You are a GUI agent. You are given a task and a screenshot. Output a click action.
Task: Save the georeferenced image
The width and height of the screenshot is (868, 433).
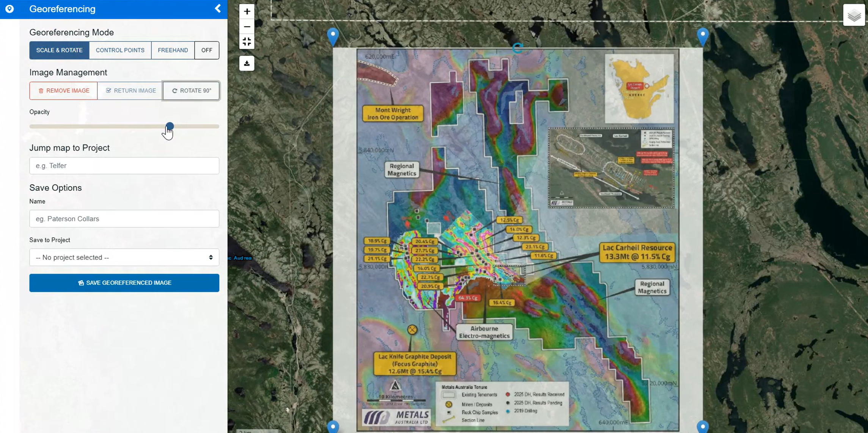click(124, 283)
